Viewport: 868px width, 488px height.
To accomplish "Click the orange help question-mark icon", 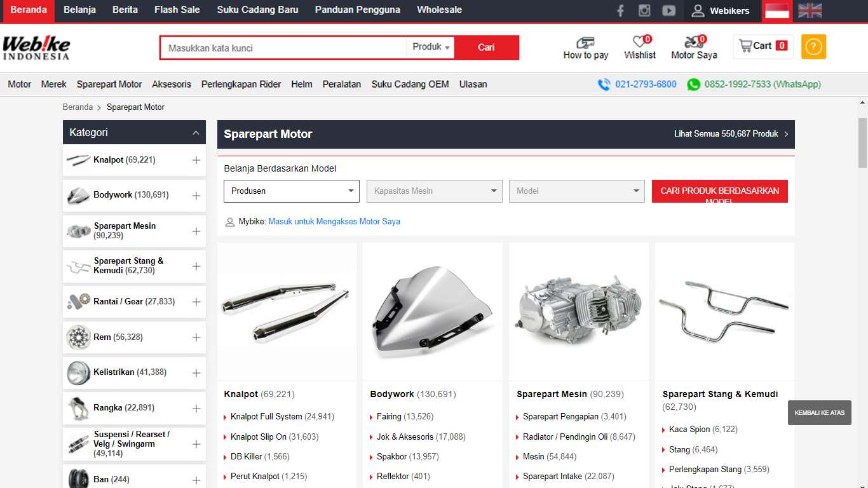I will pos(813,46).
